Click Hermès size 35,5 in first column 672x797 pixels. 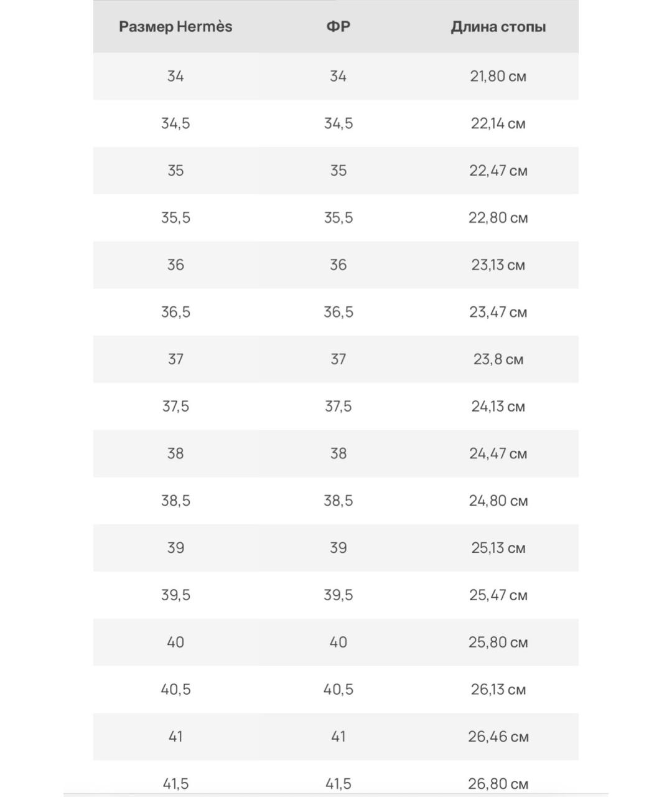(x=175, y=218)
